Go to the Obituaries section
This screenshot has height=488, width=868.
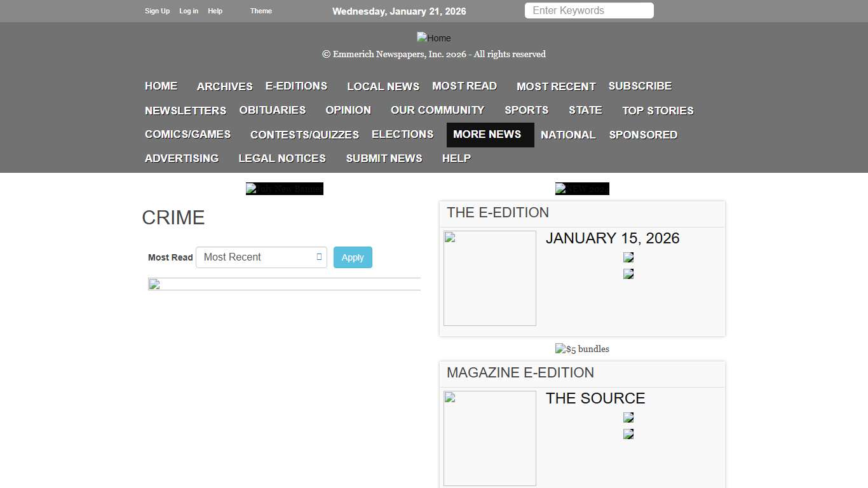[272, 110]
